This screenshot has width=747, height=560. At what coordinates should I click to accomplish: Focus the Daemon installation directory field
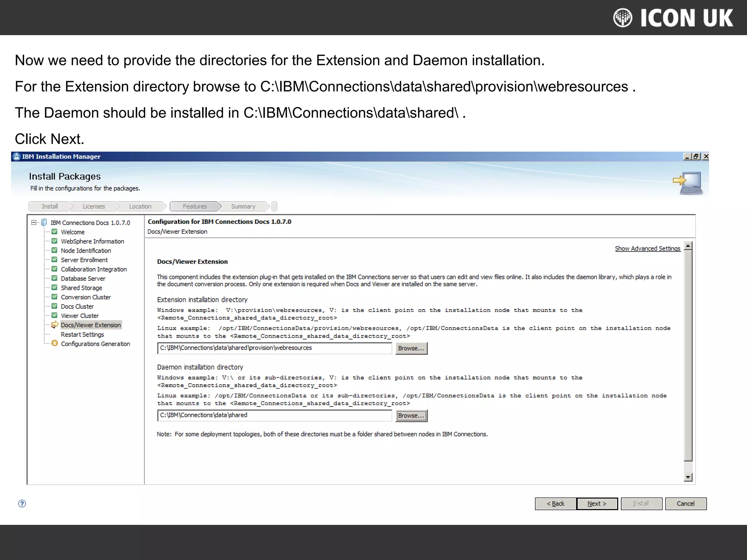click(275, 415)
